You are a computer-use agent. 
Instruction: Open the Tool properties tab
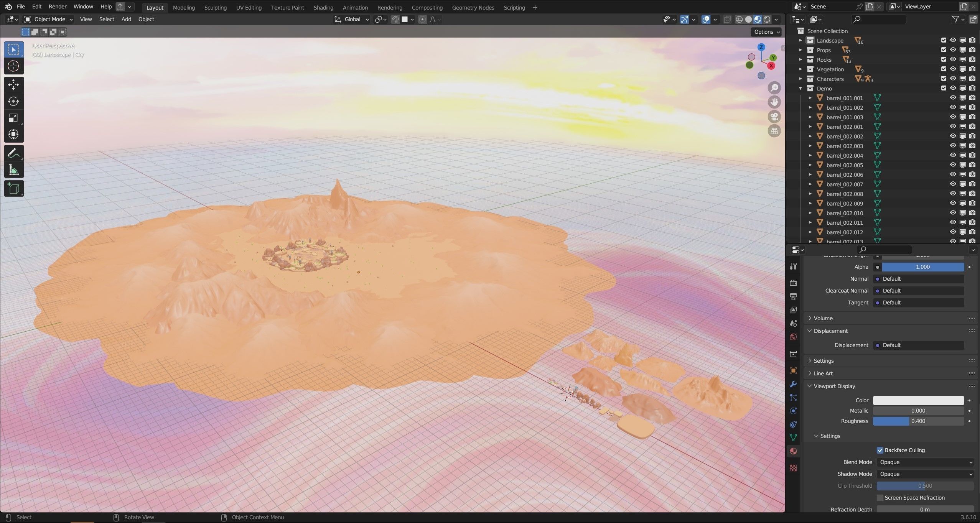[x=793, y=266]
